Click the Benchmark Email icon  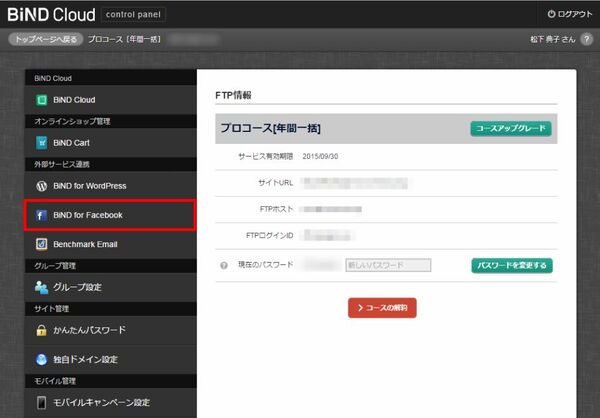point(41,244)
